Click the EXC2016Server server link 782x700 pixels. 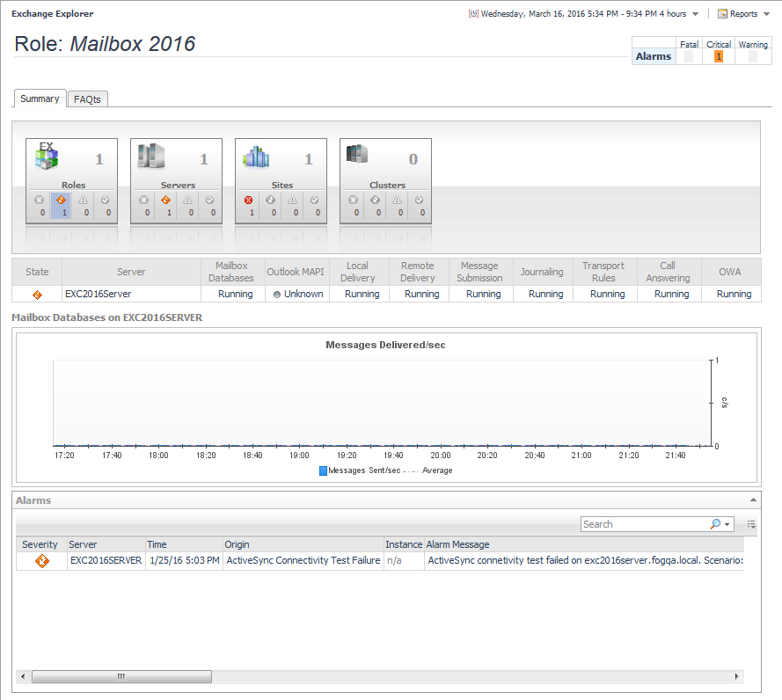[x=98, y=295]
